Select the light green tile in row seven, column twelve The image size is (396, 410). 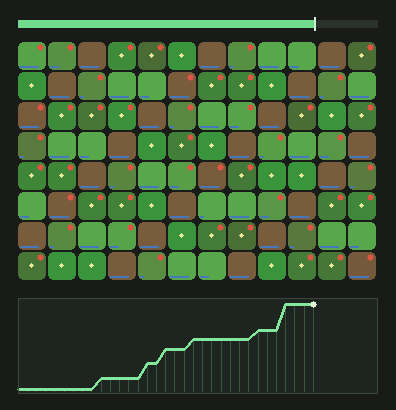362,236
